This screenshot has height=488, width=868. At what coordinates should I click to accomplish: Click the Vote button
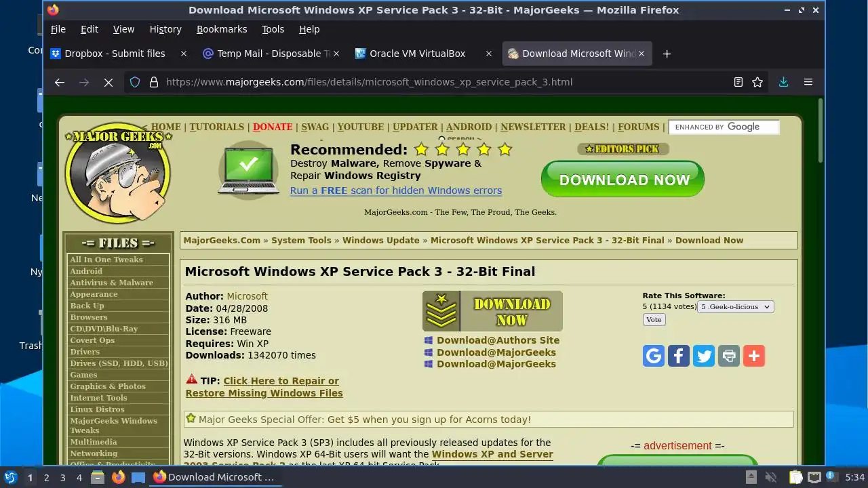(654, 320)
